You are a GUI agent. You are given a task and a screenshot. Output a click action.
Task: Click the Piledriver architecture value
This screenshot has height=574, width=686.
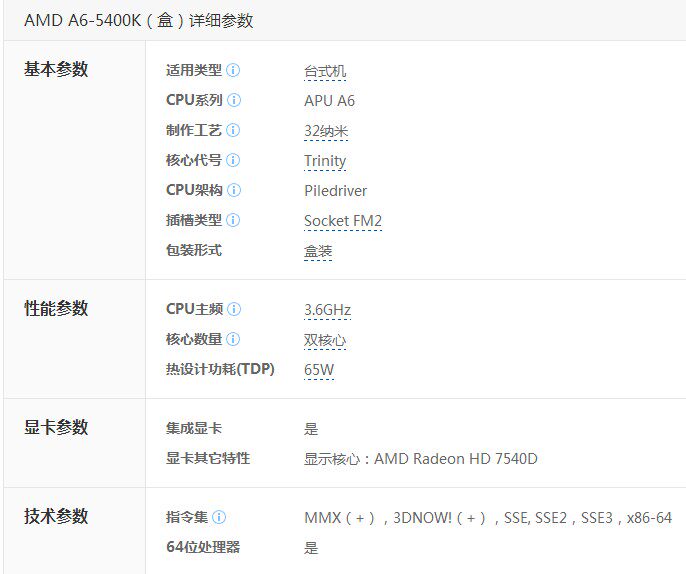pos(336,191)
